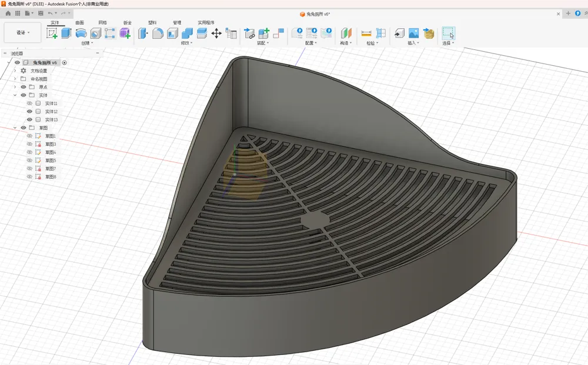Image resolution: width=588 pixels, height=365 pixels.
Task: Toggle visibility of 原点 folder
Action: (24, 87)
